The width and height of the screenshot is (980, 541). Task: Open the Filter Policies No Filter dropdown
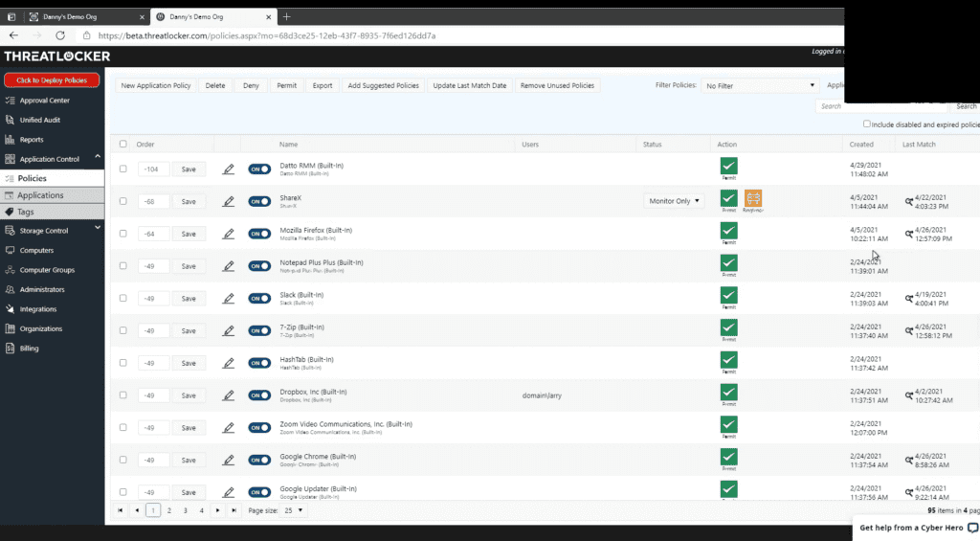click(759, 85)
